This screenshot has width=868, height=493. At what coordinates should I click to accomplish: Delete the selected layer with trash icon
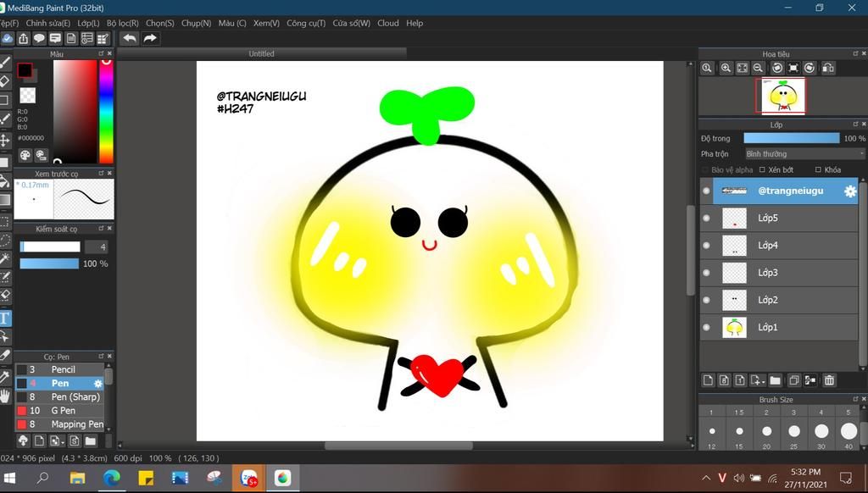829,380
